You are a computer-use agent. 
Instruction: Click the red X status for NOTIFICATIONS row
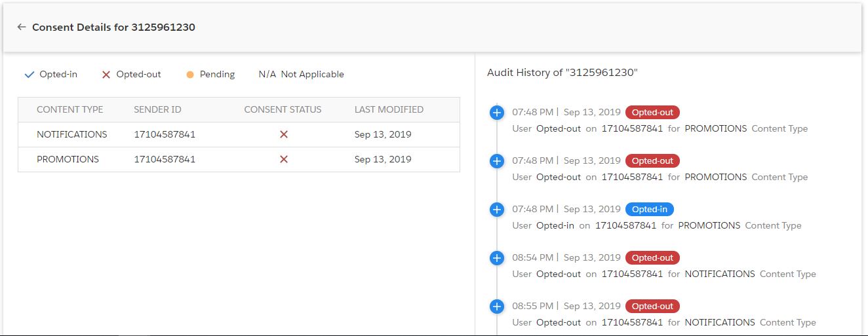tap(284, 134)
